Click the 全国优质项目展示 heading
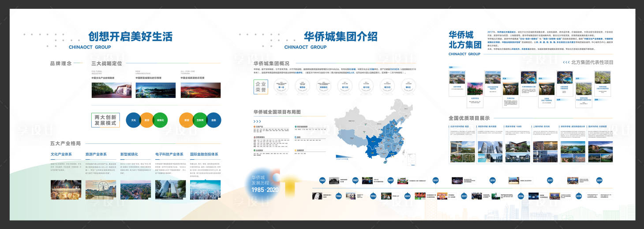The height and width of the screenshot is (229, 644). coord(469,118)
